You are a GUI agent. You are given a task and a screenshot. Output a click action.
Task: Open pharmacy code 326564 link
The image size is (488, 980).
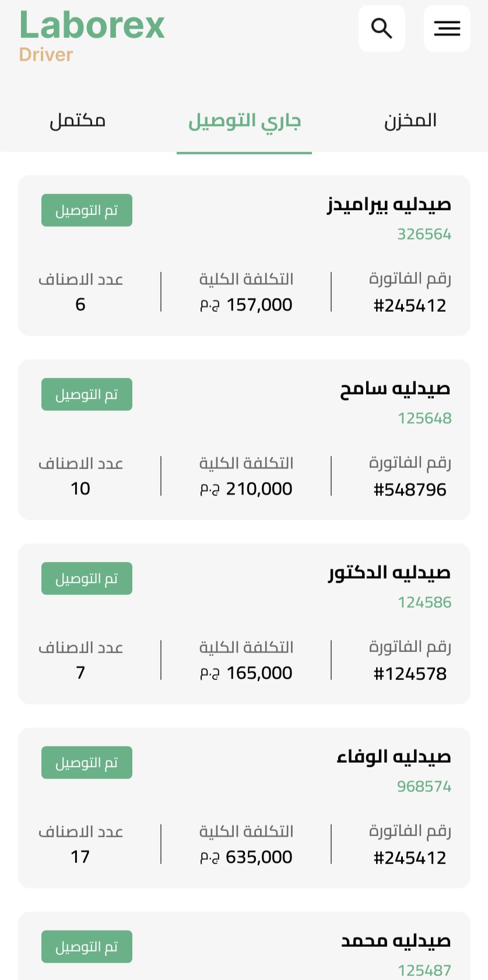click(424, 234)
